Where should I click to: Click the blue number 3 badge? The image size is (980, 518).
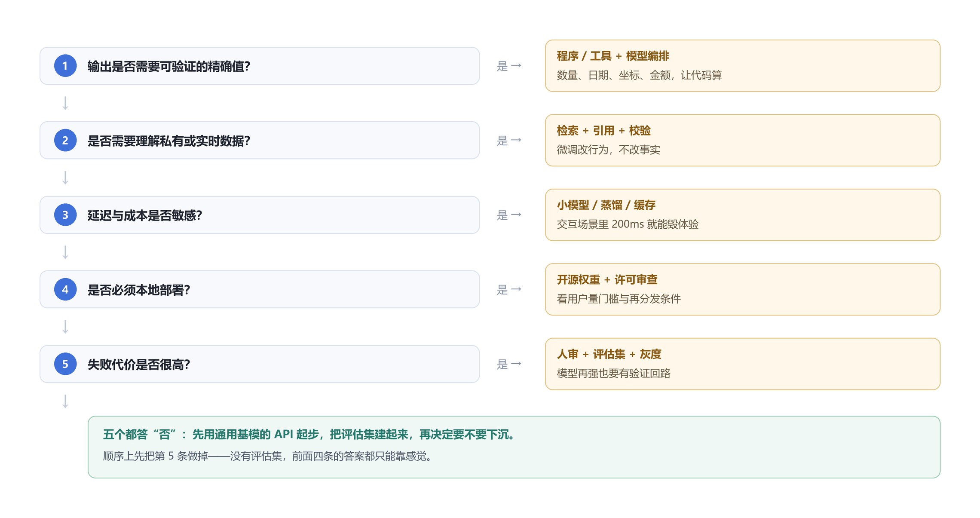[x=65, y=215]
